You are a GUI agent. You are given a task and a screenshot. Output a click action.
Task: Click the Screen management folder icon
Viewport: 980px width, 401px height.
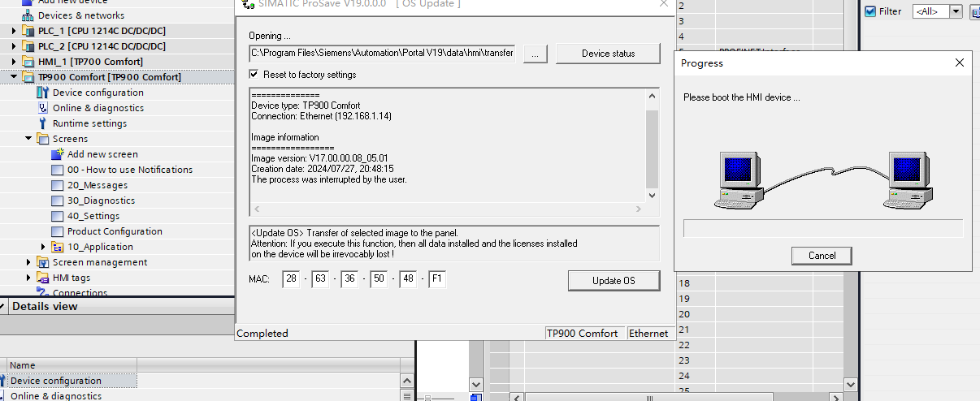[43, 262]
